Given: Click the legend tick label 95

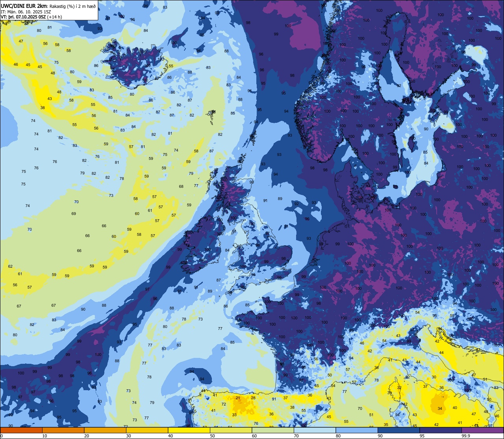Looking at the screenshot, I should pos(422,436).
